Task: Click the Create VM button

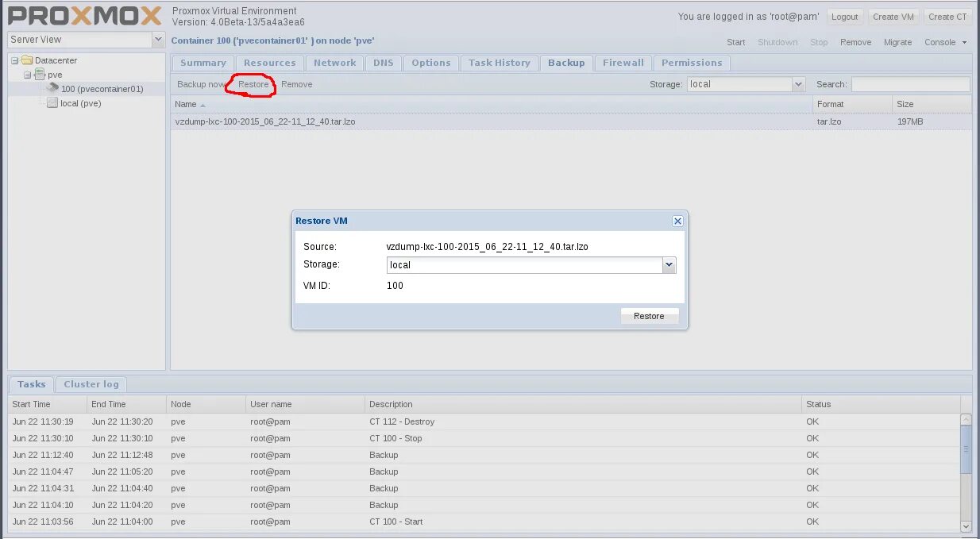Action: [893, 17]
